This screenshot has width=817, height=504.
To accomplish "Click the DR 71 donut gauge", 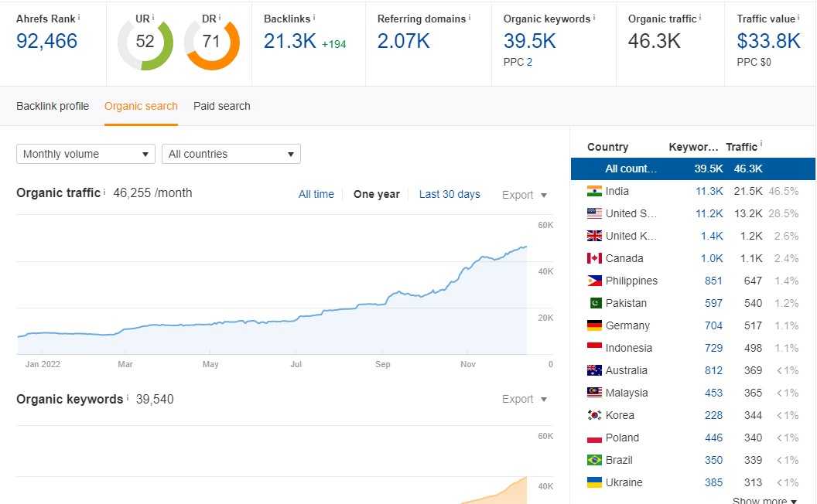I will (212, 44).
